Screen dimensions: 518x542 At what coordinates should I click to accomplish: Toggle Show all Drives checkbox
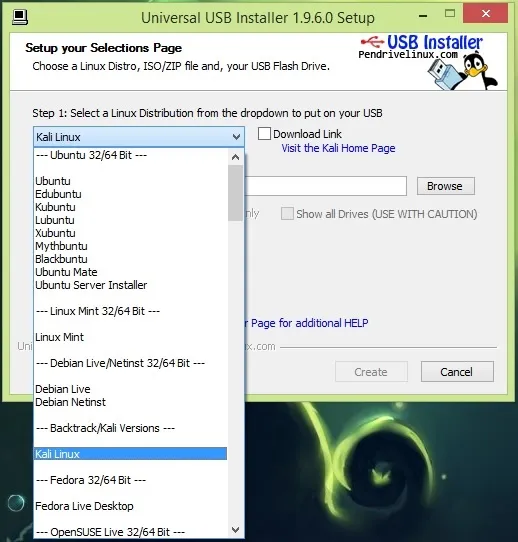pos(287,214)
